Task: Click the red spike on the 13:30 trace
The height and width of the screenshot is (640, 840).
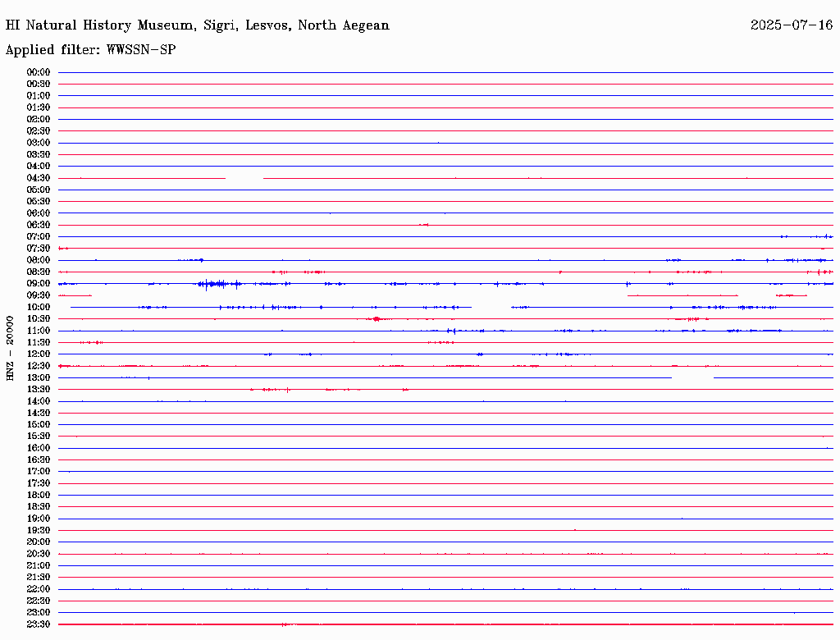Action: (x=288, y=390)
